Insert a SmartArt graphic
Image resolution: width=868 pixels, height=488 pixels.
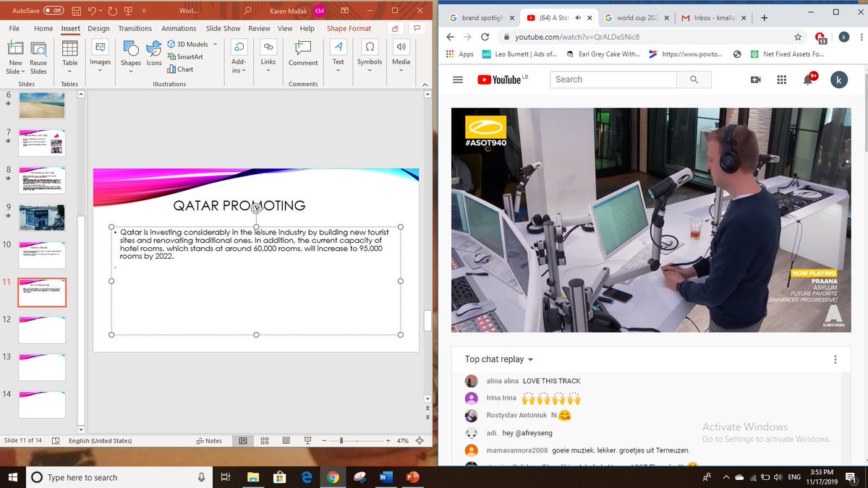[185, 57]
